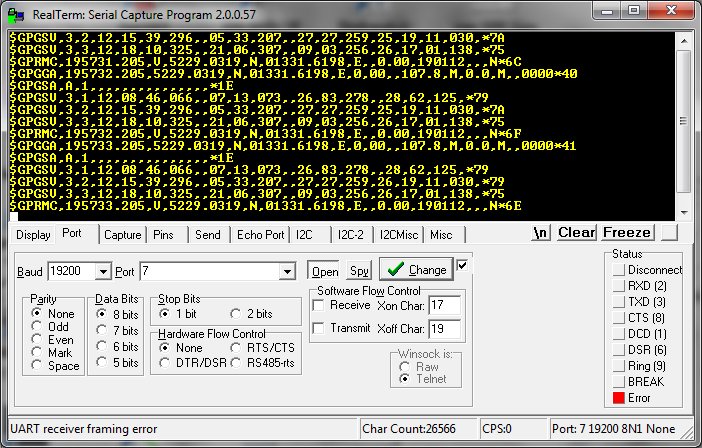702x448 pixels.
Task: Click the RXD (2) status indicator
Action: pyautogui.click(x=619, y=286)
